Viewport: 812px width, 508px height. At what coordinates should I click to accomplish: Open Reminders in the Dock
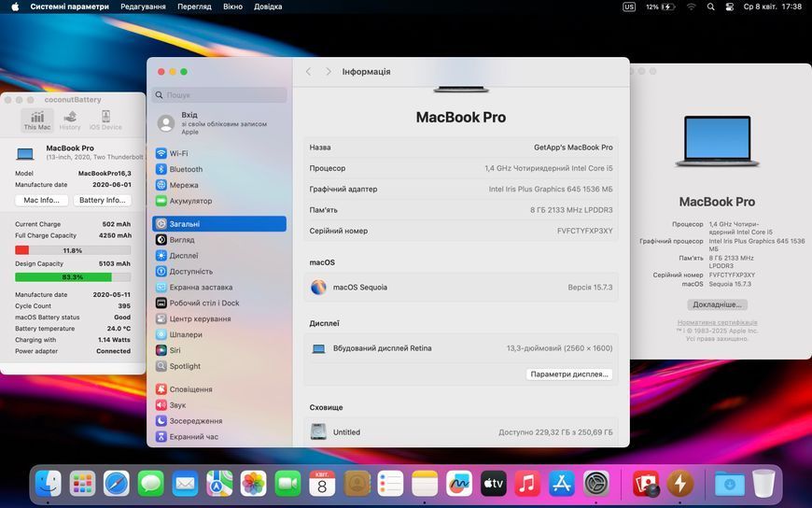[x=390, y=484]
